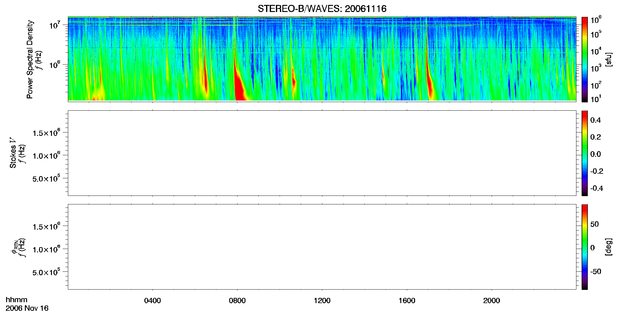Click the 2006 Nov 16 date label
The height and width of the screenshot is (332, 644).
[x=27, y=308]
